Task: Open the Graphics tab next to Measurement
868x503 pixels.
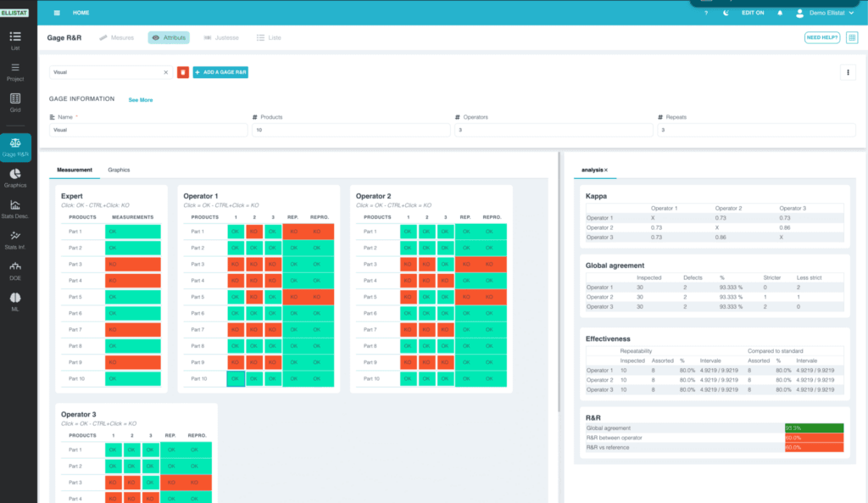Action: point(119,170)
